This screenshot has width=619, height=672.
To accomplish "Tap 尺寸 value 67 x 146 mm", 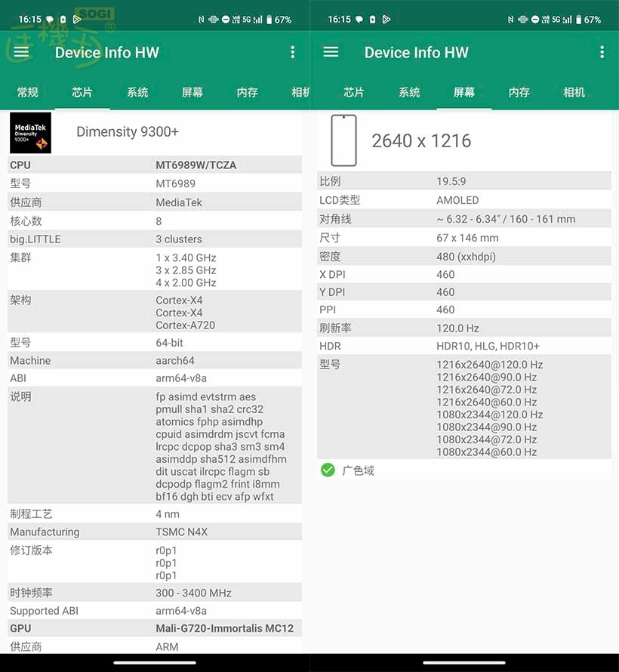I will (x=467, y=238).
